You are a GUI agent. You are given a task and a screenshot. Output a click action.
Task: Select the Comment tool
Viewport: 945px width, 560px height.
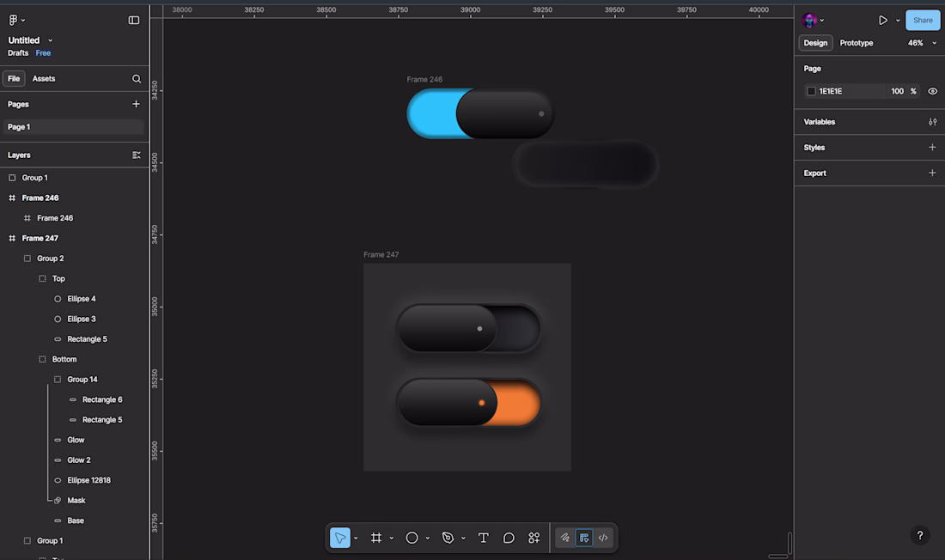(x=509, y=537)
